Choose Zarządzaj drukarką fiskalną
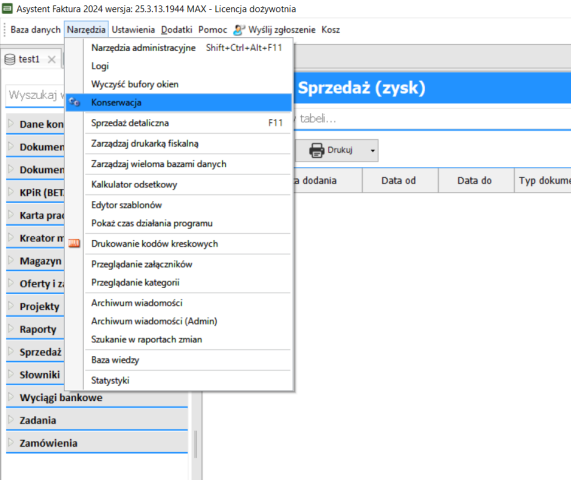This screenshot has width=571, height=480. click(179, 143)
